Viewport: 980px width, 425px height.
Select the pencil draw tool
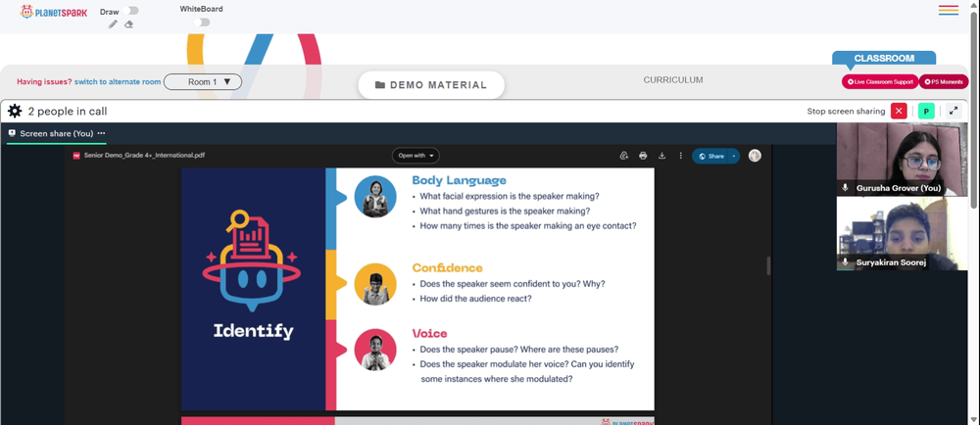(113, 24)
